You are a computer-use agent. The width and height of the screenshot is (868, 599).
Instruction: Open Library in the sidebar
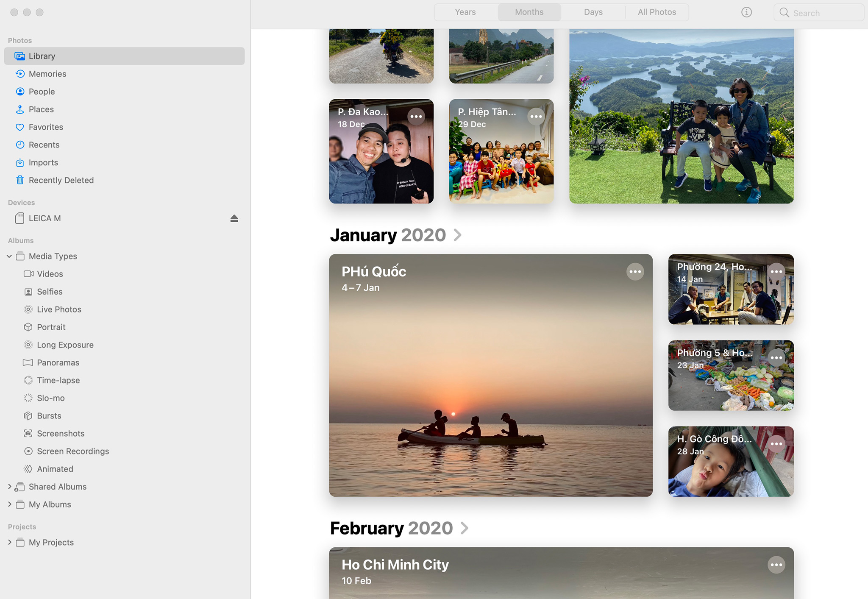(124, 56)
